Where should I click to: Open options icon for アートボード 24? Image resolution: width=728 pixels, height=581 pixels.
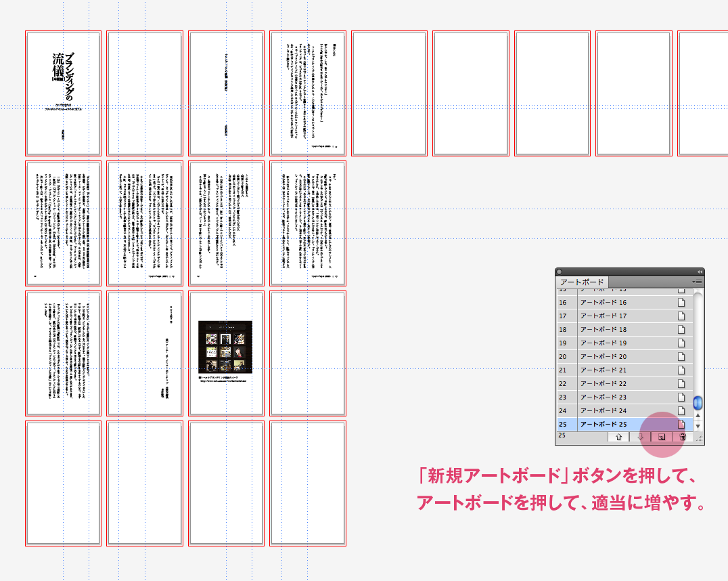pos(681,410)
